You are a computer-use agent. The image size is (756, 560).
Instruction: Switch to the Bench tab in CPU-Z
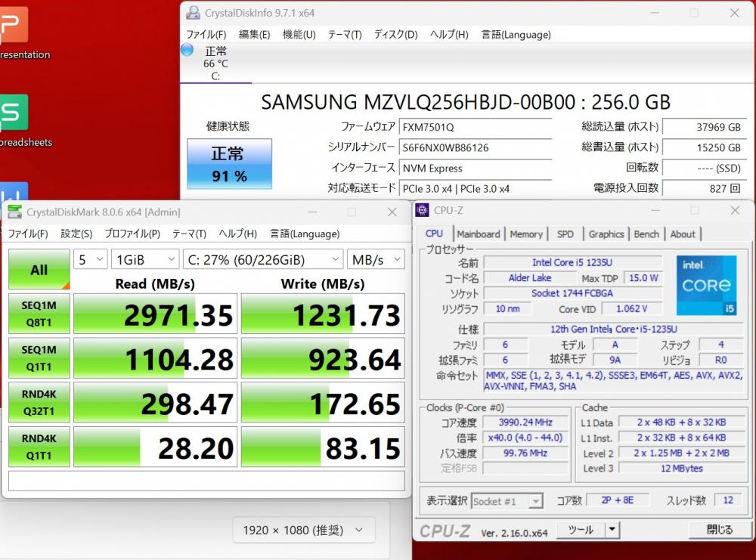coord(646,234)
